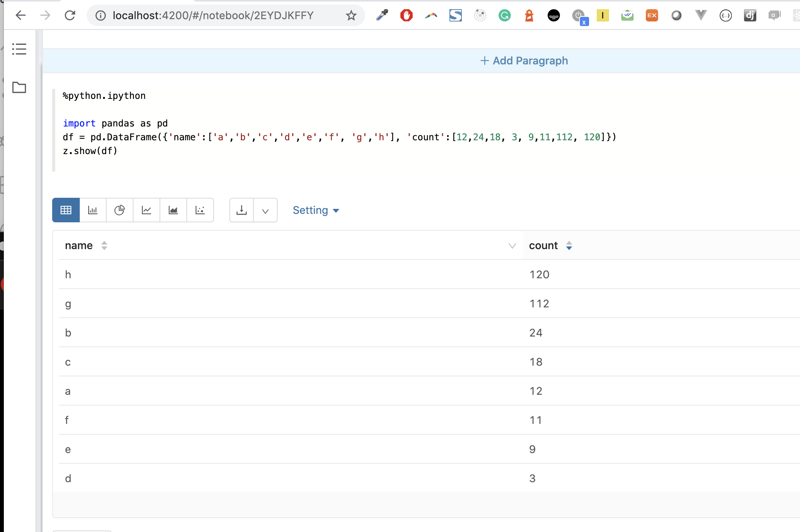
Task: Open the folder icon in sidebar
Action: tap(19, 87)
